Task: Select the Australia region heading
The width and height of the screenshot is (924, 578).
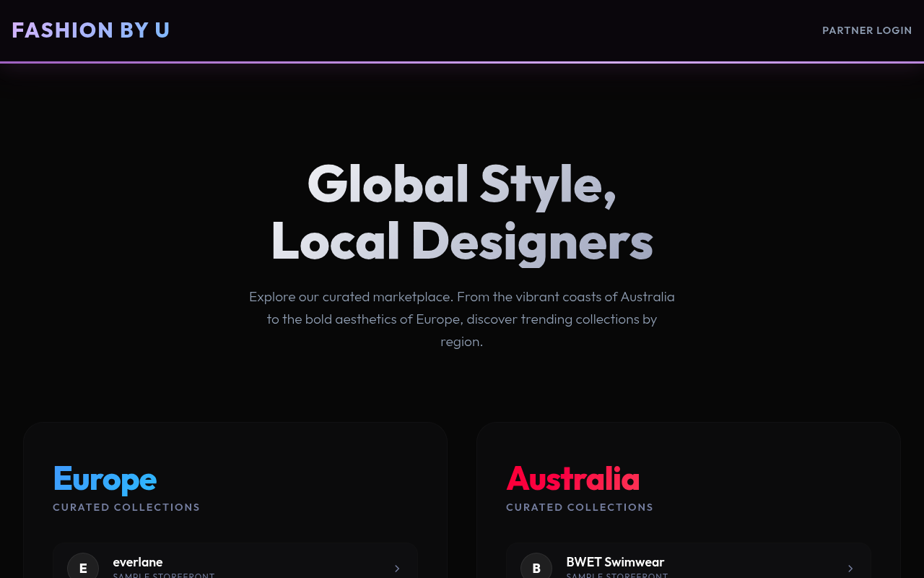Action: click(x=573, y=478)
